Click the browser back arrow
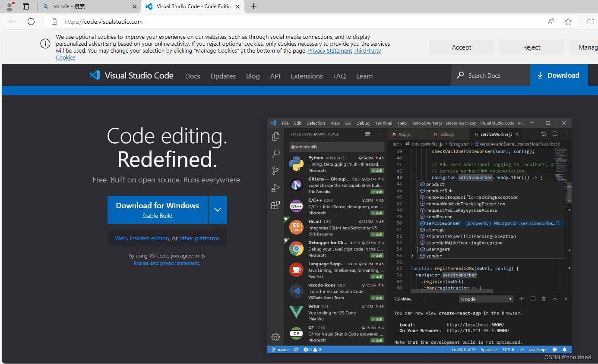The image size is (598, 364). pyautogui.click(x=12, y=22)
